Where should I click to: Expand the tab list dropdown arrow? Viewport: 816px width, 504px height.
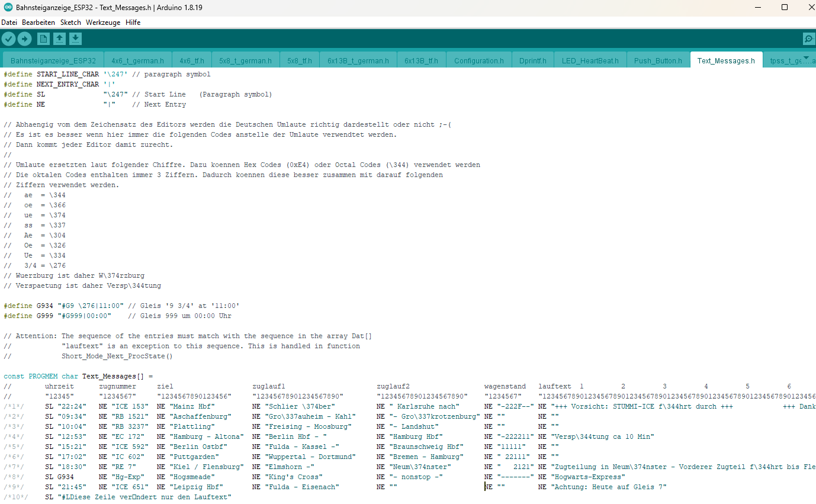[x=806, y=58]
